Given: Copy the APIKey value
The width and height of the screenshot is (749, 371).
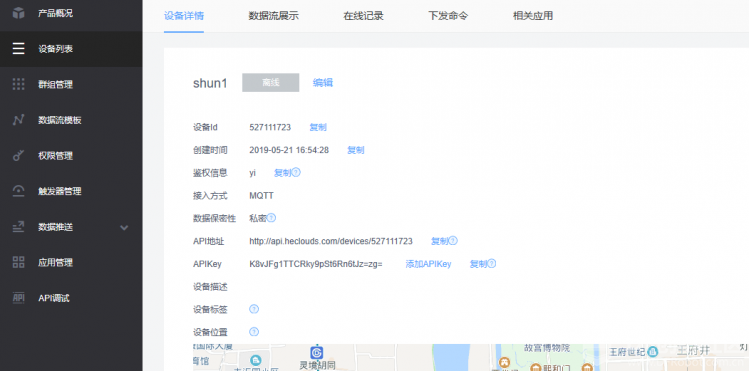Looking at the screenshot, I should [478, 264].
